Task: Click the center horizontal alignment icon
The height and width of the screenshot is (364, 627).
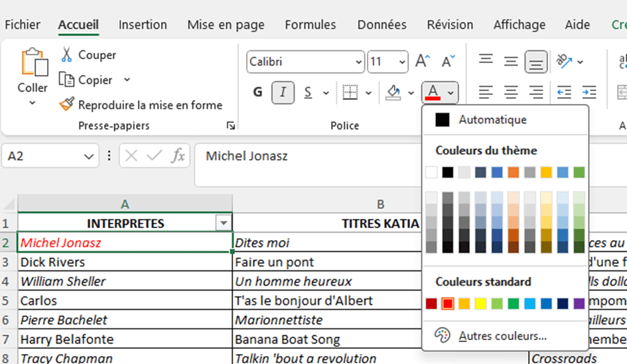Action: [x=511, y=92]
